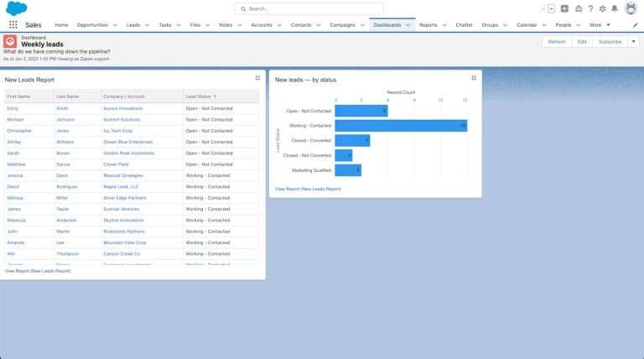The width and height of the screenshot is (644, 359).
Task: Open the Maple Leaf, LLC company link
Action: 121,186
